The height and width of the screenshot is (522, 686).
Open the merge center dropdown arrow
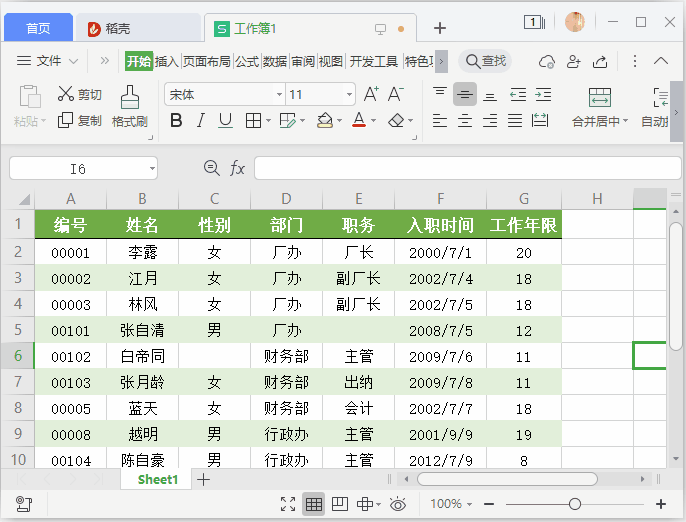(x=625, y=120)
